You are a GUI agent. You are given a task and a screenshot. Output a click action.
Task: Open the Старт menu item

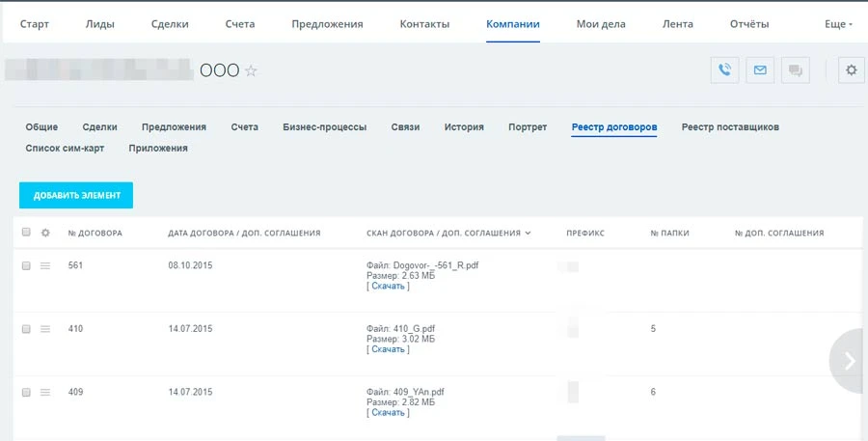pos(35,24)
